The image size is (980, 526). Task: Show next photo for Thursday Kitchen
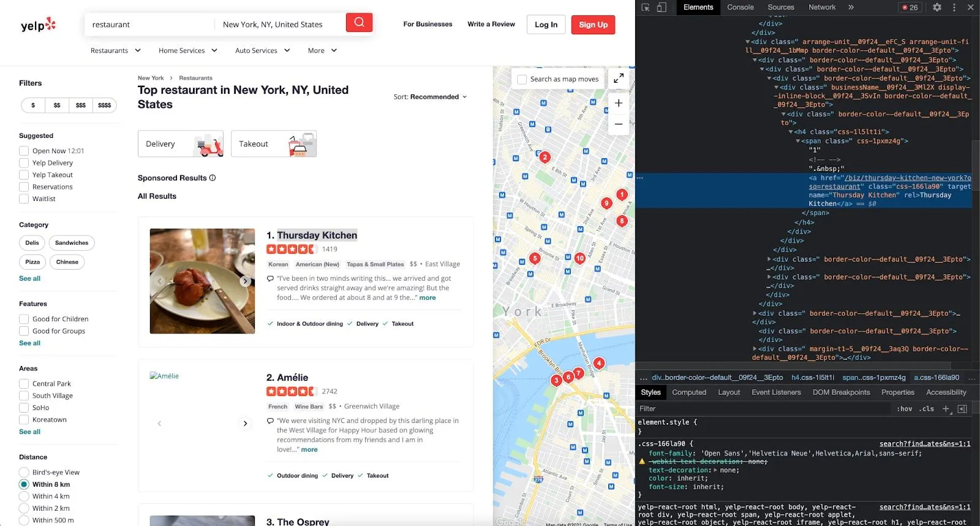pos(245,281)
